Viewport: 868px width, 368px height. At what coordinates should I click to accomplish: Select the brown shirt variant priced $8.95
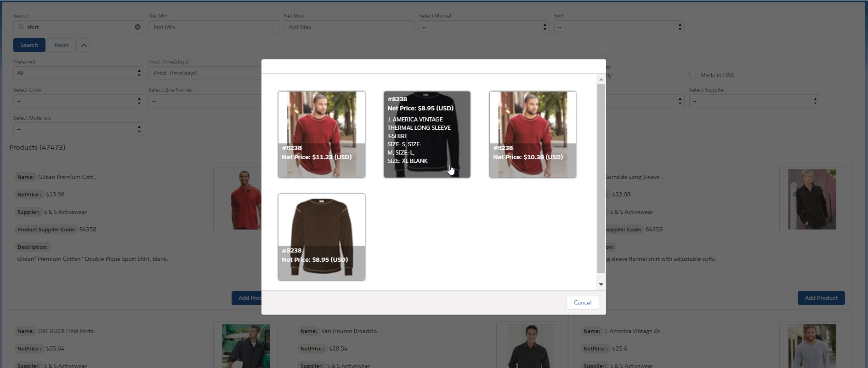coord(322,237)
